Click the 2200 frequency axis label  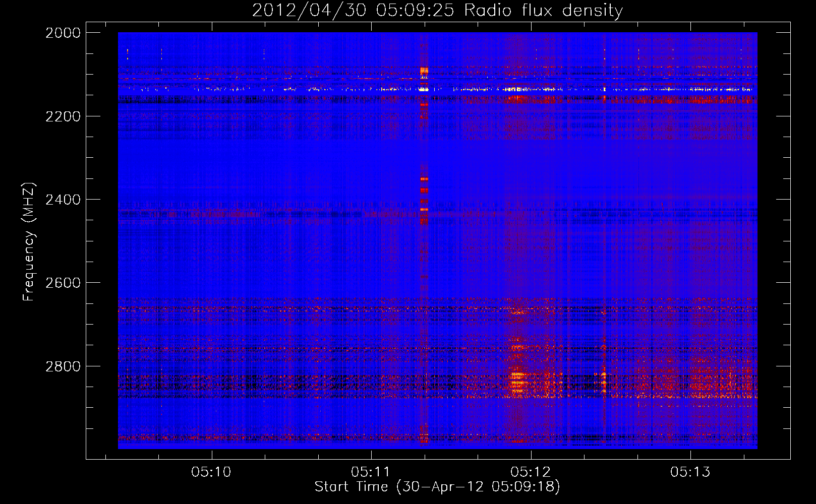(63, 116)
